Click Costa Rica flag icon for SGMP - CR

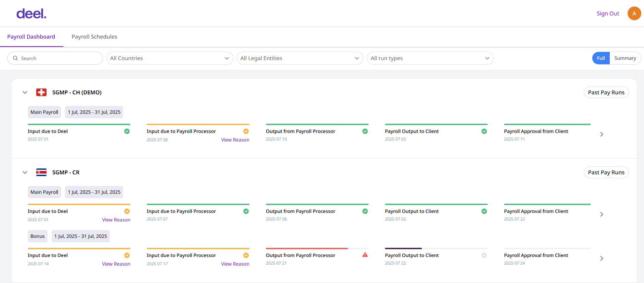[41, 172]
